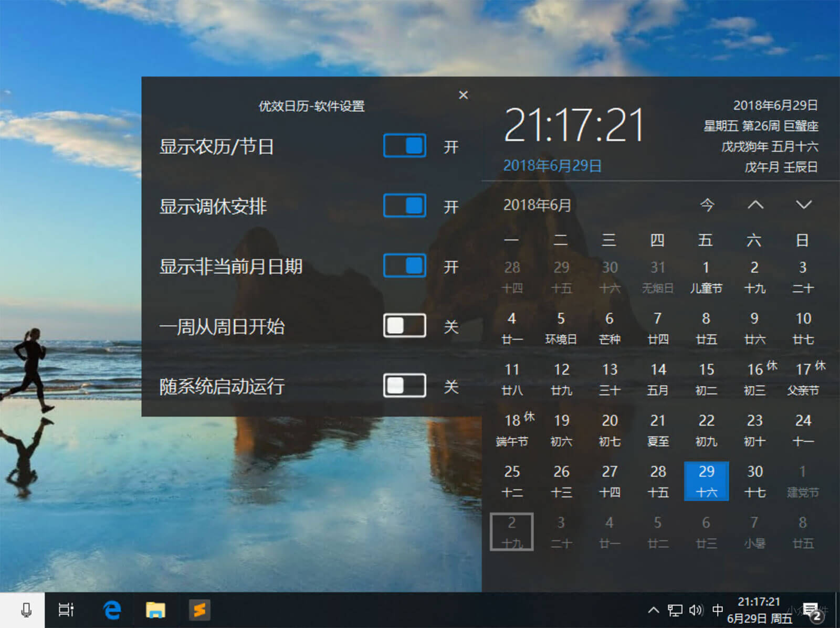Open the blue 2018年6月29日 date link

[x=552, y=166]
